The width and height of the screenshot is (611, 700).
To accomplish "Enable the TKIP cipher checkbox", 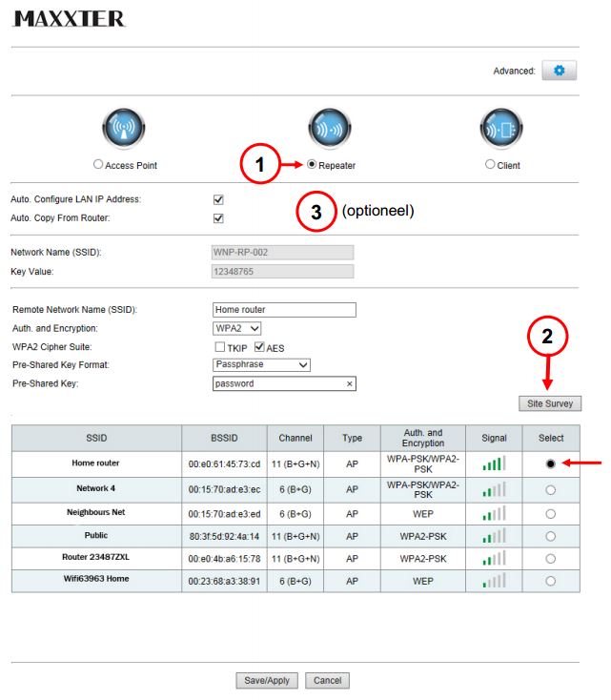I will [x=219, y=347].
